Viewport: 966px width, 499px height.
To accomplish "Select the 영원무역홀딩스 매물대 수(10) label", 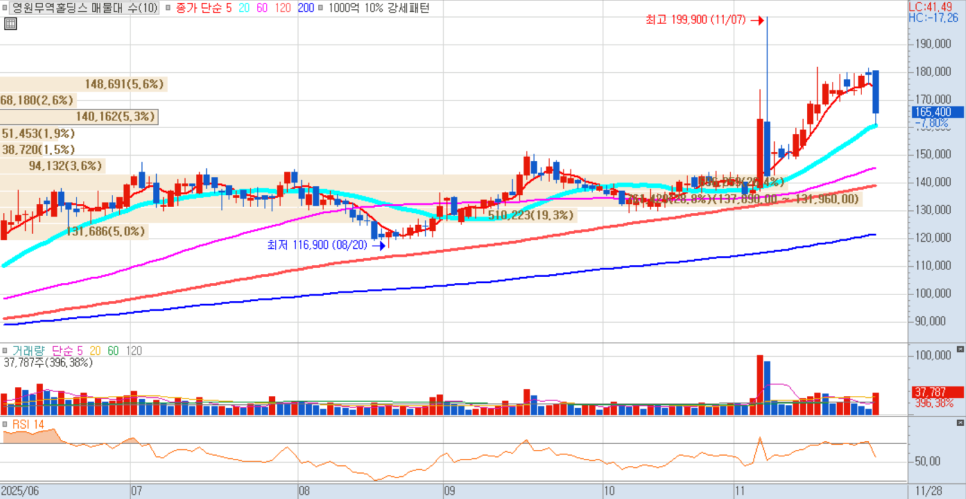I will tap(85, 8).
